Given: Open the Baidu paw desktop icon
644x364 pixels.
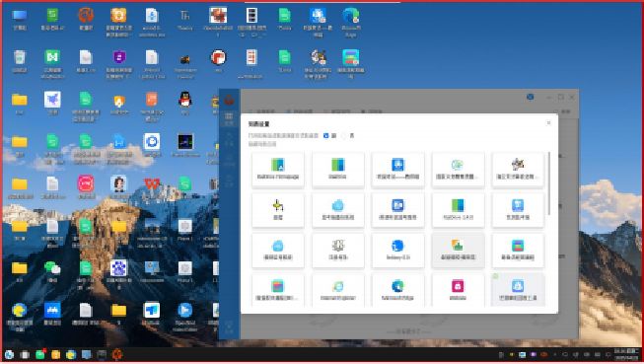Looking at the screenshot, I should (x=118, y=272).
